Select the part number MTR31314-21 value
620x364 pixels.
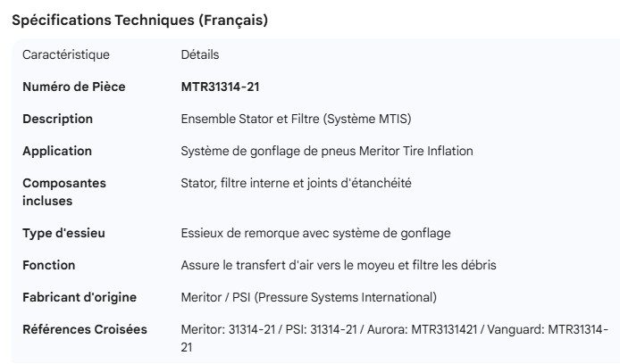220,87
